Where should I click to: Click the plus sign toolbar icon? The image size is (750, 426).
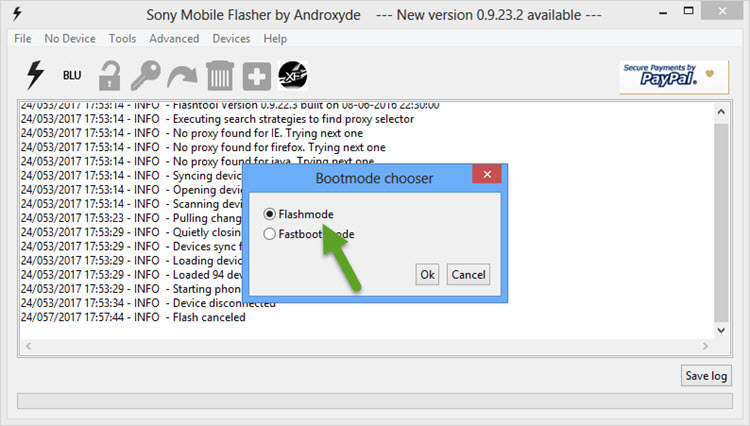[257, 76]
